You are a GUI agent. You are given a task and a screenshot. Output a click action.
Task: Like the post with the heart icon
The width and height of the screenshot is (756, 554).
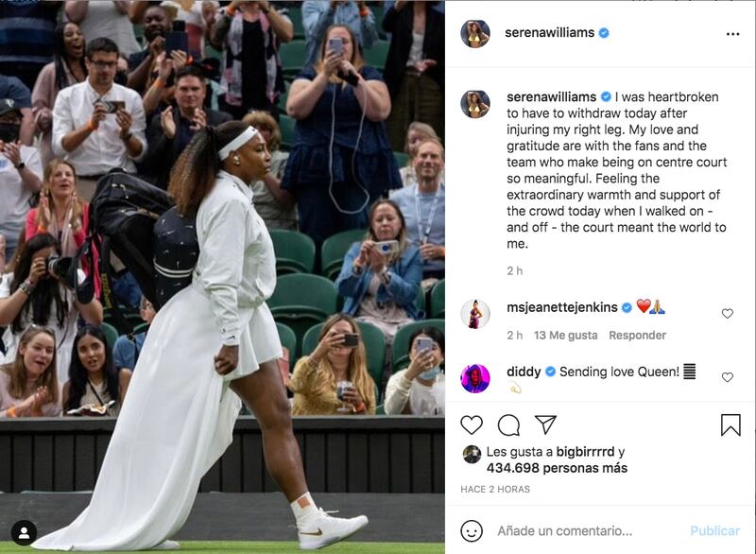(471, 424)
